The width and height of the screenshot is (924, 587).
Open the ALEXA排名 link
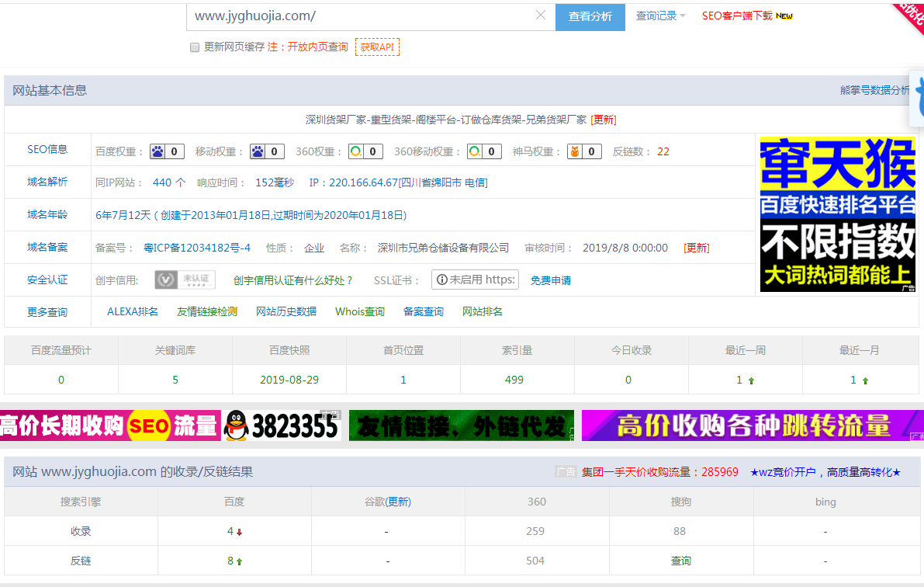click(133, 311)
